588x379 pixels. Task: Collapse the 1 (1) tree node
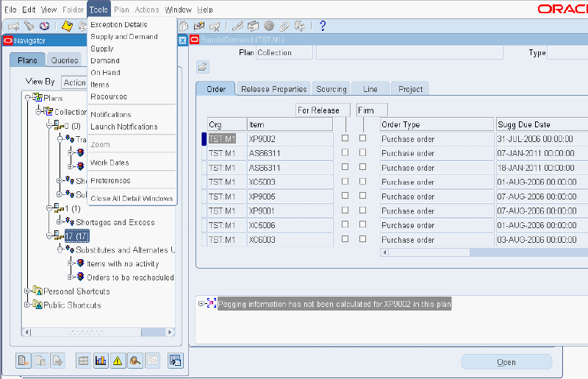click(x=49, y=208)
